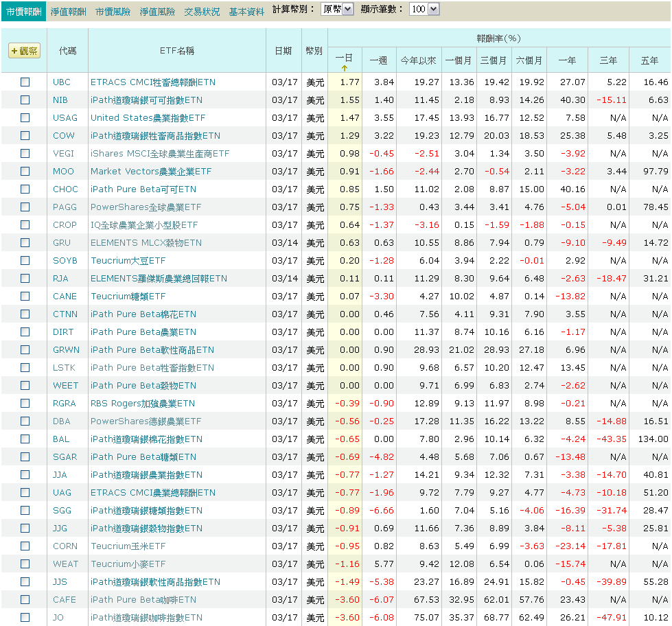Check the JO row checkbox
Image resolution: width=672 pixels, height=626 pixels.
coord(25,618)
